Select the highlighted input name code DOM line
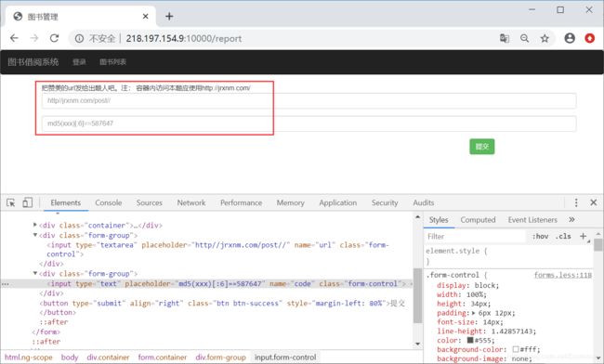604x364 pixels. (x=207, y=283)
